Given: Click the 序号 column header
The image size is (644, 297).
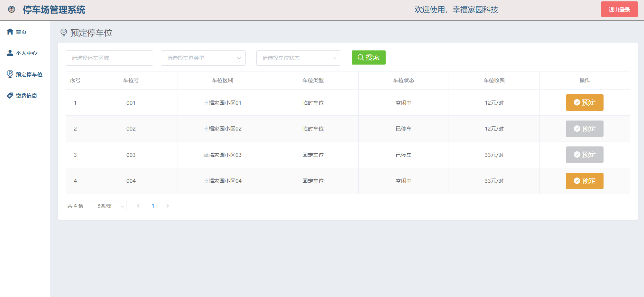Looking at the screenshot, I should (x=75, y=80).
